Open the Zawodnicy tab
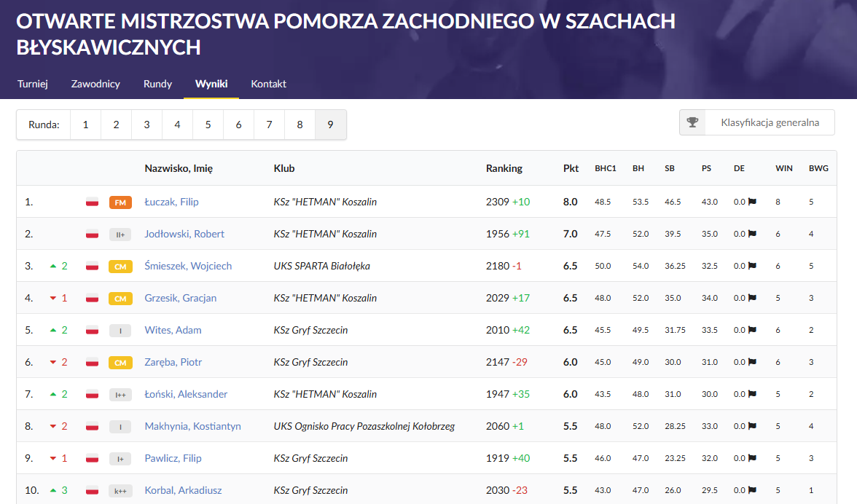Screen dimensions: 857x504 pyautogui.click(x=95, y=84)
